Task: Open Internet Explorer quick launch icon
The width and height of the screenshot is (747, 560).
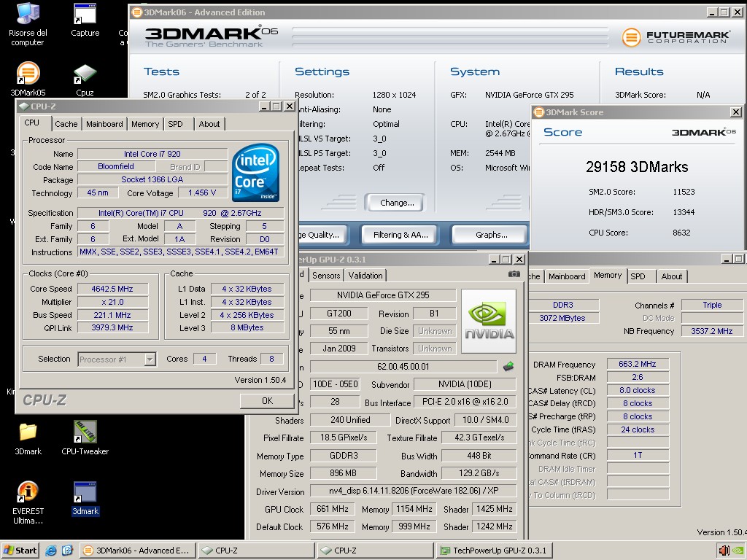Action: [x=50, y=551]
